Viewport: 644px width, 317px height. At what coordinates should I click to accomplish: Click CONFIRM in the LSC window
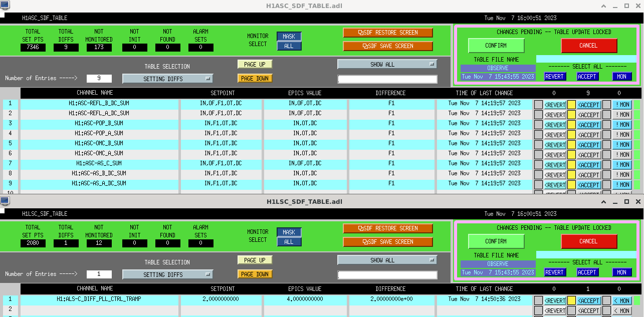click(496, 241)
